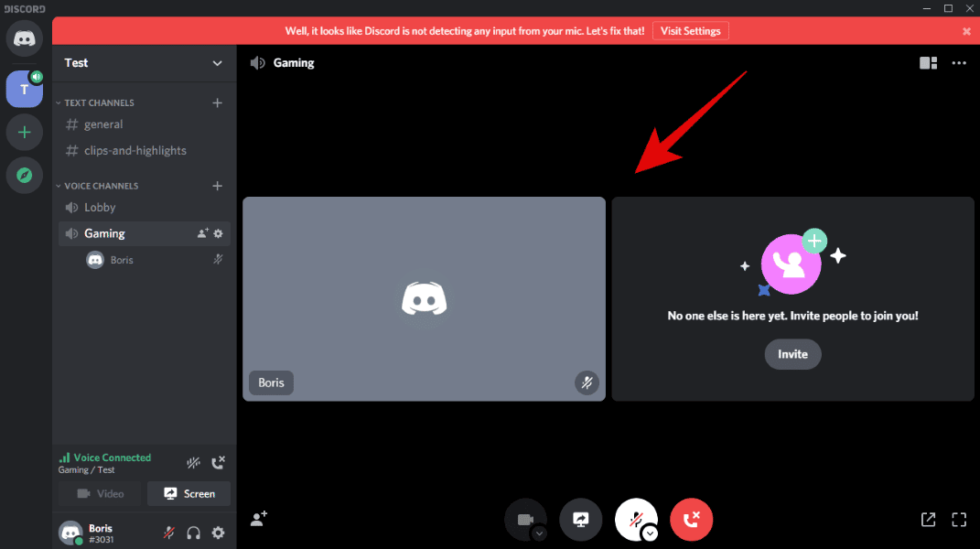980x549 pixels.
Task: Click muted mic badge on Boris tile
Action: [x=587, y=382]
